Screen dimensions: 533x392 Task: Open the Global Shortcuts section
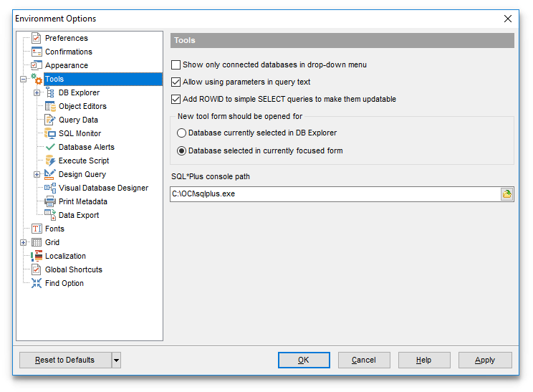tap(73, 269)
